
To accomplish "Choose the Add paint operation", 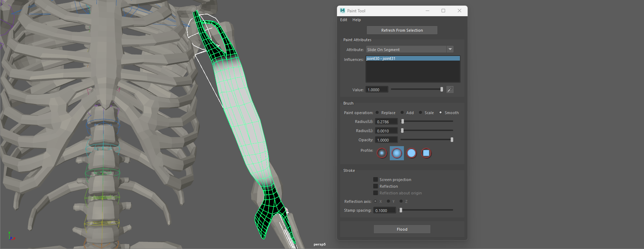I will [x=402, y=113].
